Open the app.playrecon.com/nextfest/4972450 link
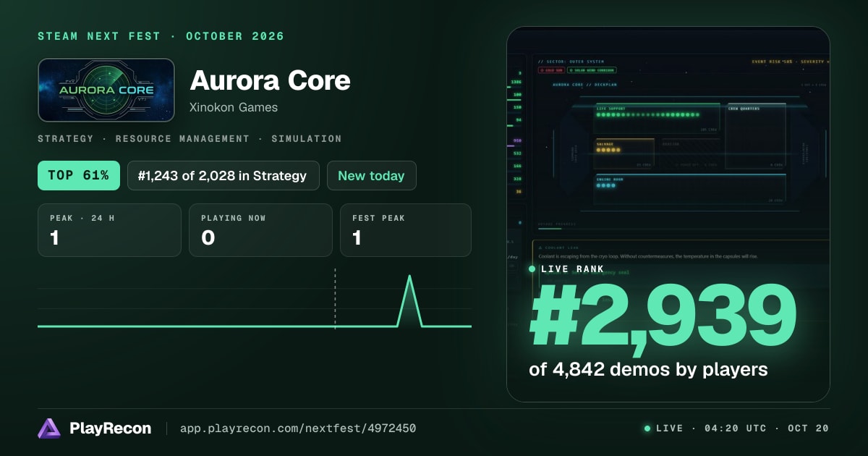 pos(298,428)
